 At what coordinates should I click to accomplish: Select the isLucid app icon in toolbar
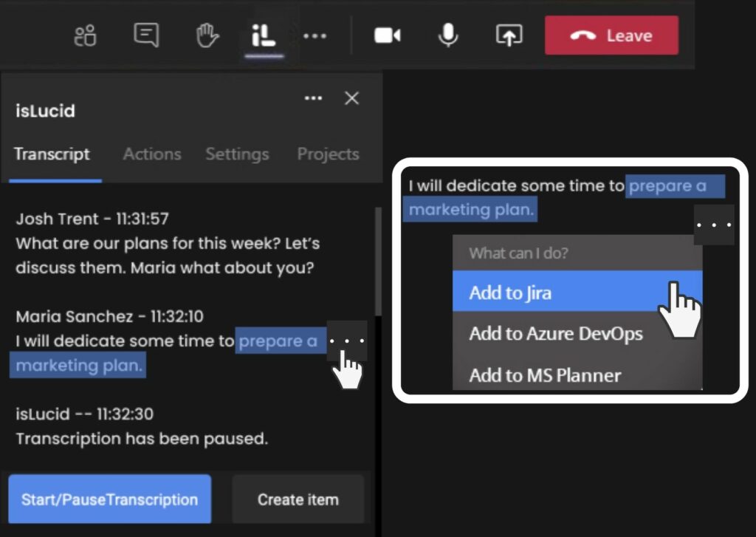264,35
